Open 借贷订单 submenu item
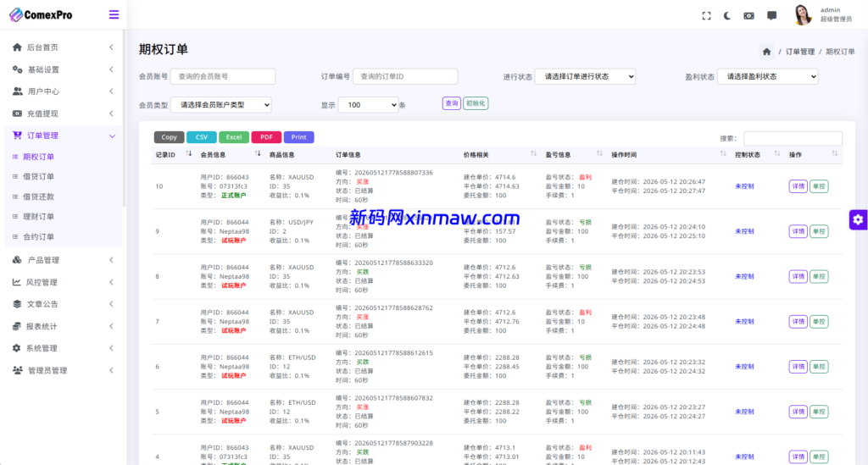Viewport: 868px width, 465px height. tap(38, 176)
